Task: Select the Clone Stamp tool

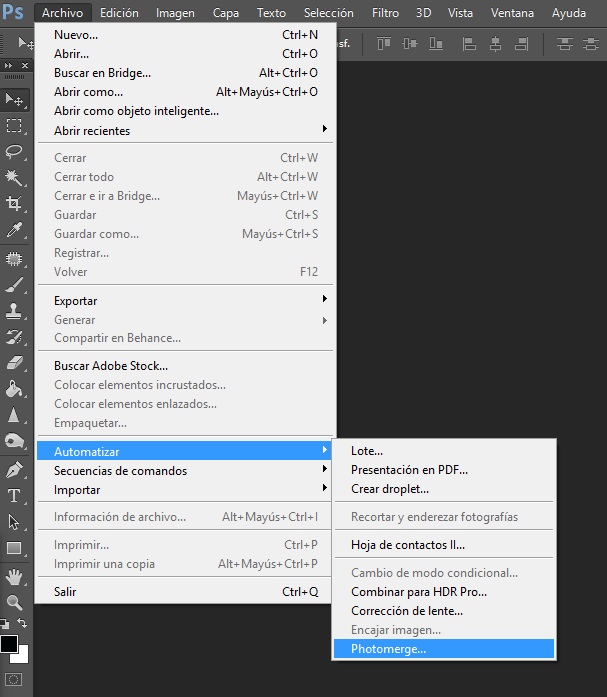Action: coord(14,311)
